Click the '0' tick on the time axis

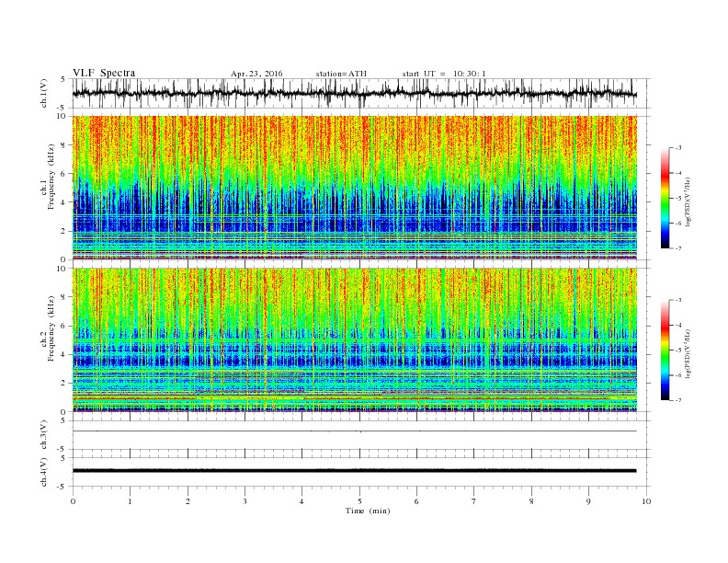[73, 501]
